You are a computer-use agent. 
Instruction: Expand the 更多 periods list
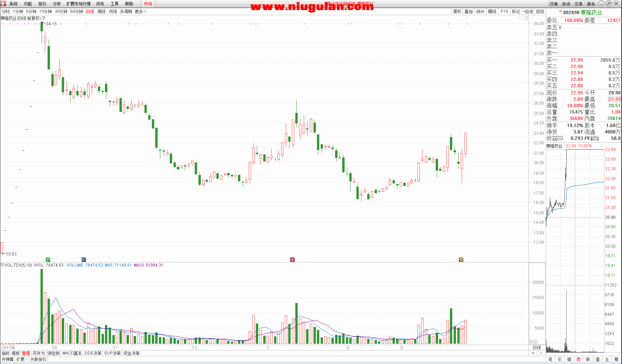click(140, 11)
